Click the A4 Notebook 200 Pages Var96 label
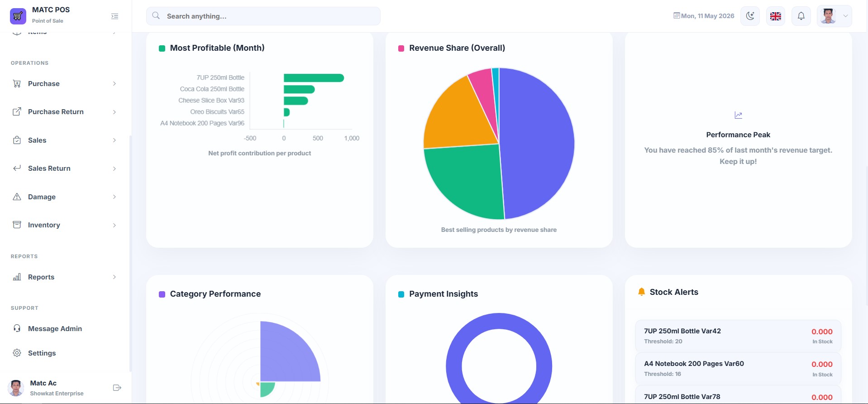The height and width of the screenshot is (404, 868). click(x=202, y=123)
